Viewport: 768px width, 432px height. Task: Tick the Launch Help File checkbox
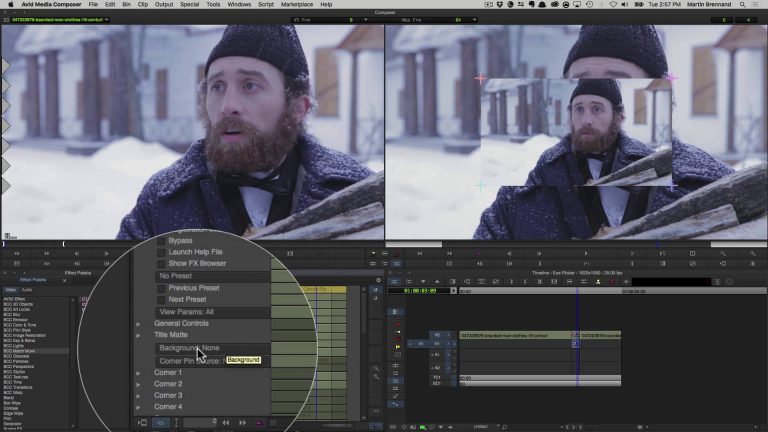point(161,252)
